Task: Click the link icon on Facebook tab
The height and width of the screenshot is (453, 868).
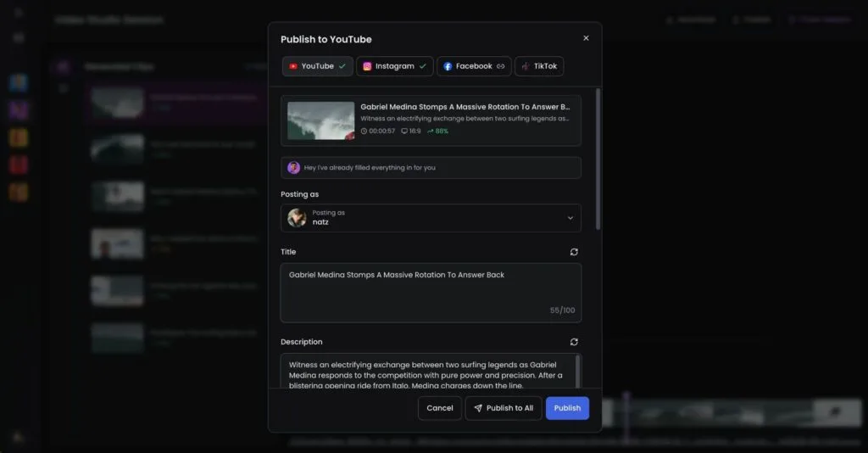Action: pyautogui.click(x=500, y=66)
